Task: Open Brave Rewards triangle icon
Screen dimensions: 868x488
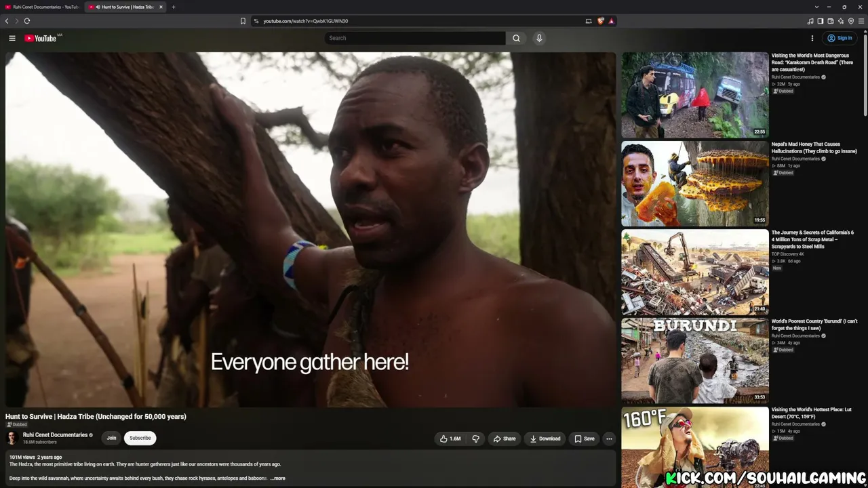Action: pyautogui.click(x=611, y=21)
